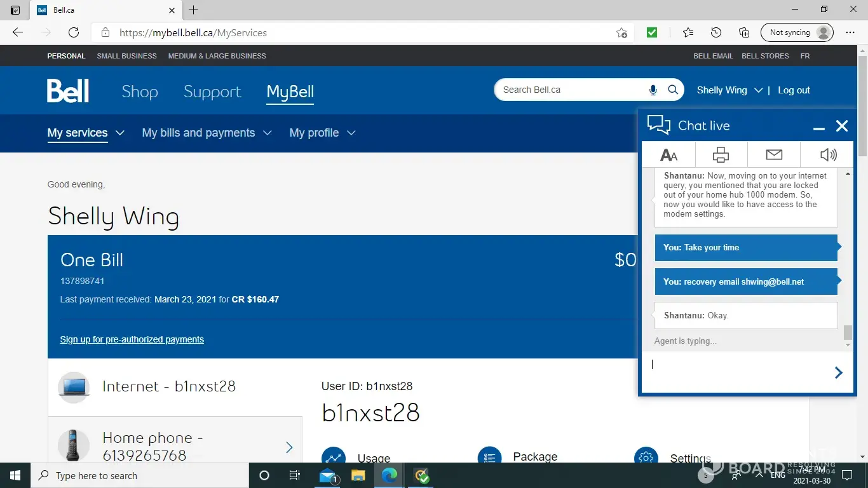This screenshot has height=488, width=868.
Task: Close the Chat live panel
Action: tap(842, 126)
